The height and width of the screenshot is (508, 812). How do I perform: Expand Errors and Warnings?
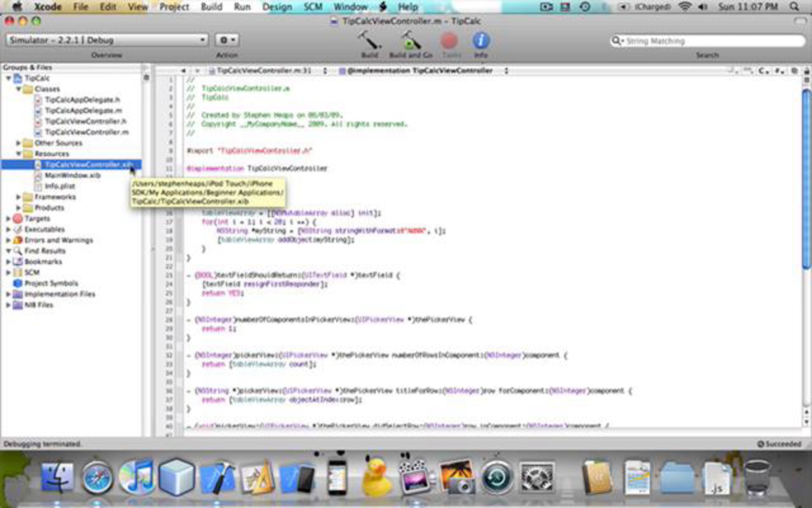click(8, 240)
